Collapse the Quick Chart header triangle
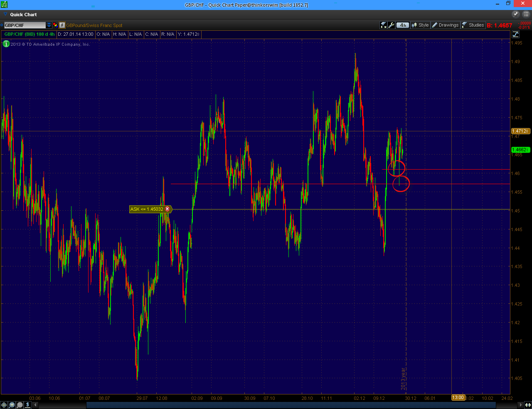The height and width of the screenshot is (409, 532). 5,14
